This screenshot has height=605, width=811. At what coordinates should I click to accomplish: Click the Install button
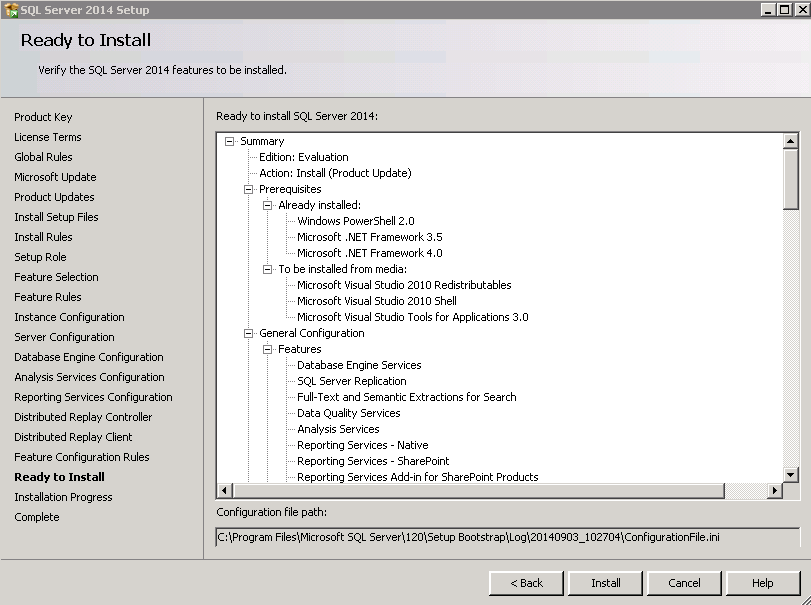[606, 583]
